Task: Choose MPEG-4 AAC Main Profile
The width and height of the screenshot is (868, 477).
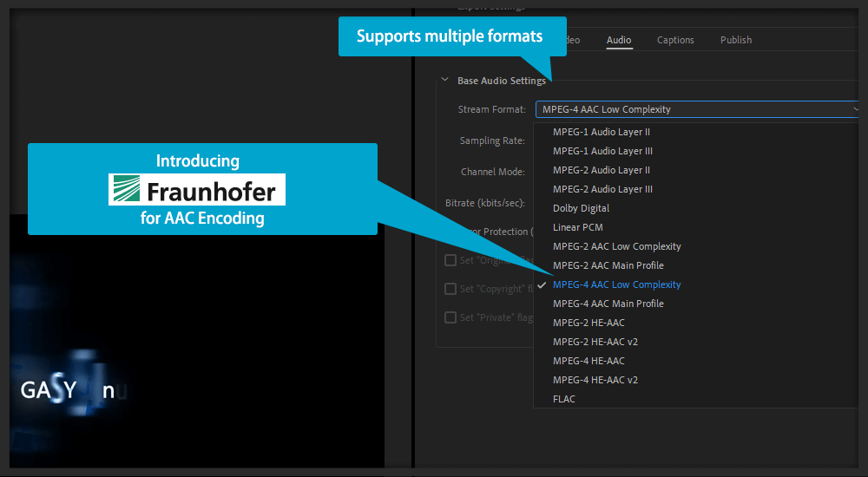Action: click(608, 304)
